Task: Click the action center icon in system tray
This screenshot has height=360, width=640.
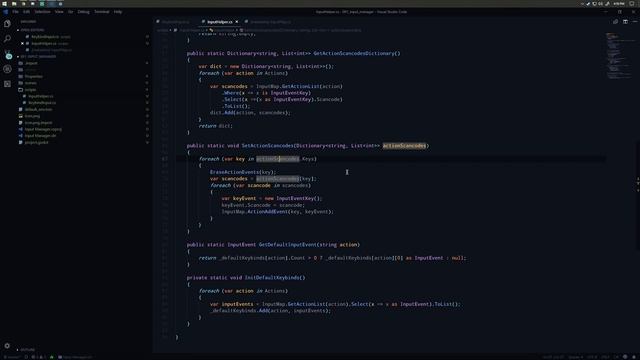Action: coord(632,3)
